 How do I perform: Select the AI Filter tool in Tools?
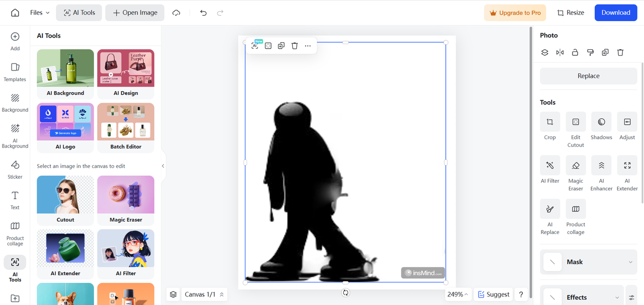(550, 170)
